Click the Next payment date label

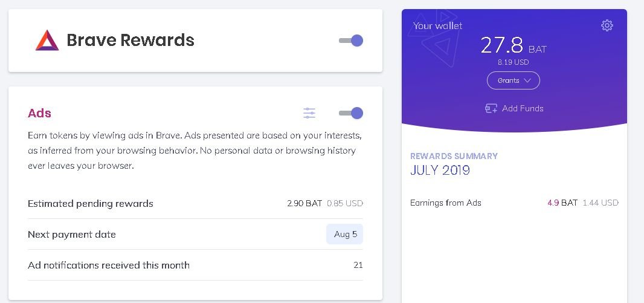[x=72, y=235]
